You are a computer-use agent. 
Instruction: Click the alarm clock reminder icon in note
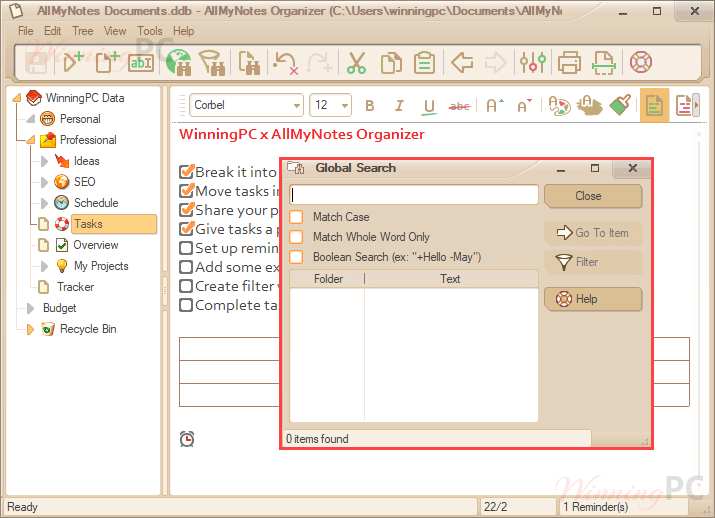187,439
